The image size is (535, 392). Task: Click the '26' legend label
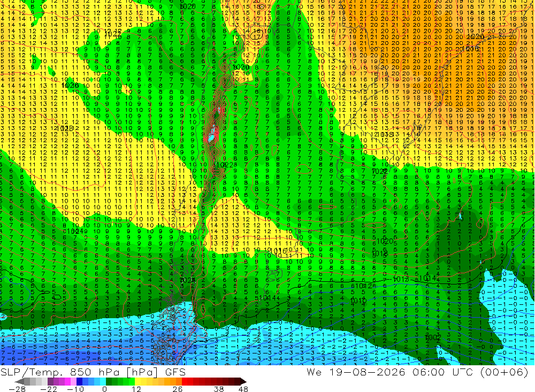coord(178,389)
